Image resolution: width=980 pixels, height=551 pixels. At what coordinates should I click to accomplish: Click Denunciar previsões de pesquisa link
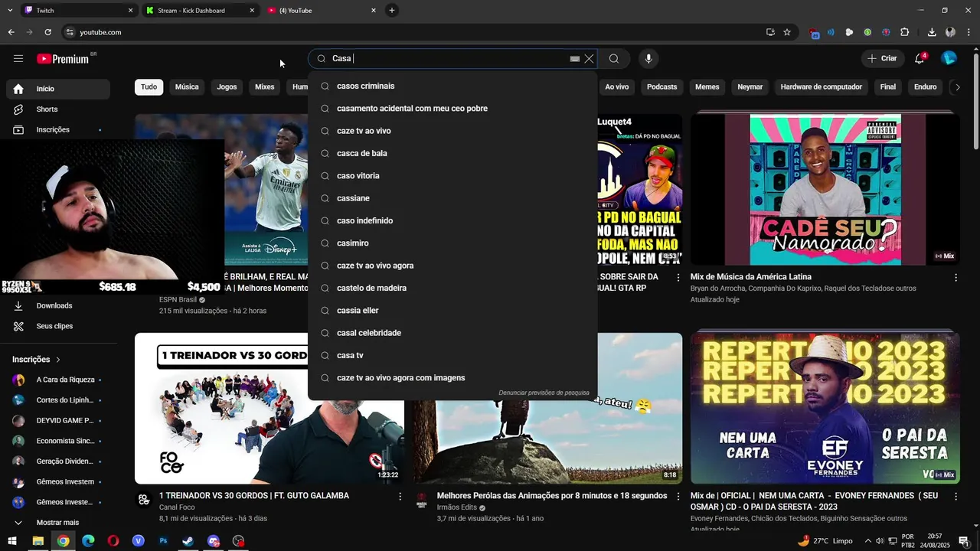[x=544, y=393]
